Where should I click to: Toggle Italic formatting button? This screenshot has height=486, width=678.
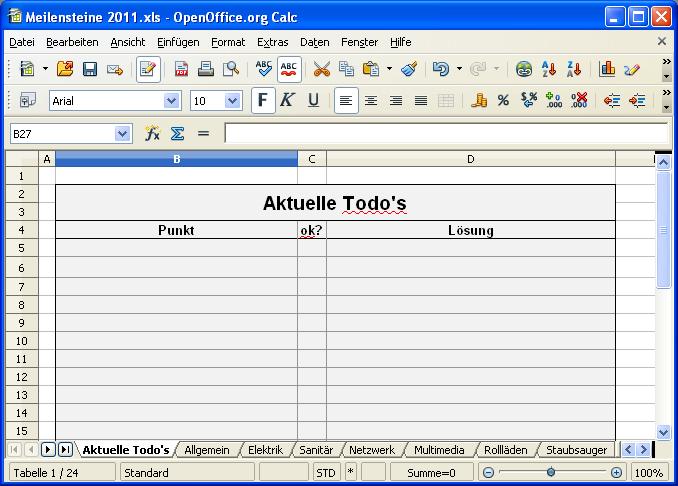[x=288, y=101]
